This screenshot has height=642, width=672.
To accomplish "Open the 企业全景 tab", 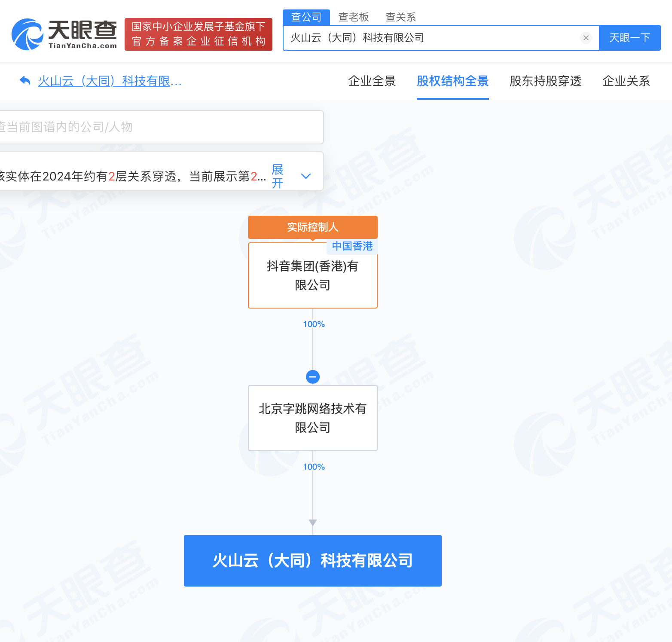I will (372, 81).
